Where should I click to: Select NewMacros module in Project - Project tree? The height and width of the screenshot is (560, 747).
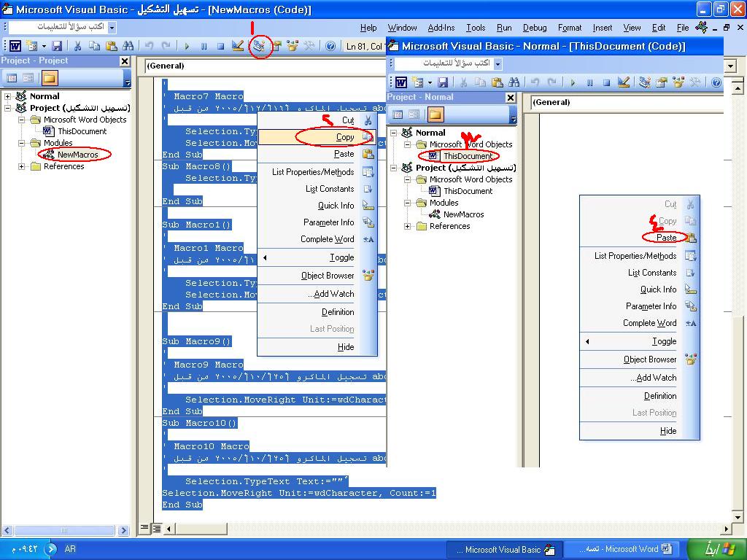tap(77, 155)
